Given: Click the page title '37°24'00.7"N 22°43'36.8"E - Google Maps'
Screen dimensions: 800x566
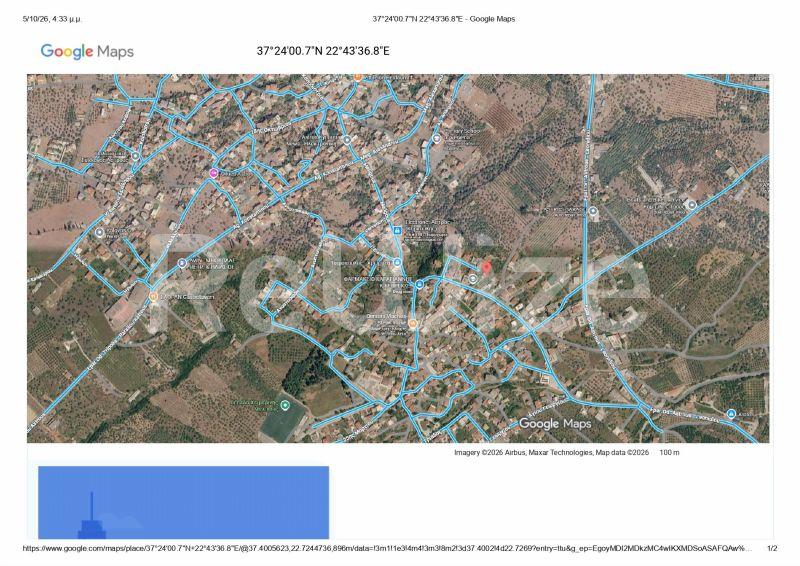Looking at the screenshot, I should (443, 19).
